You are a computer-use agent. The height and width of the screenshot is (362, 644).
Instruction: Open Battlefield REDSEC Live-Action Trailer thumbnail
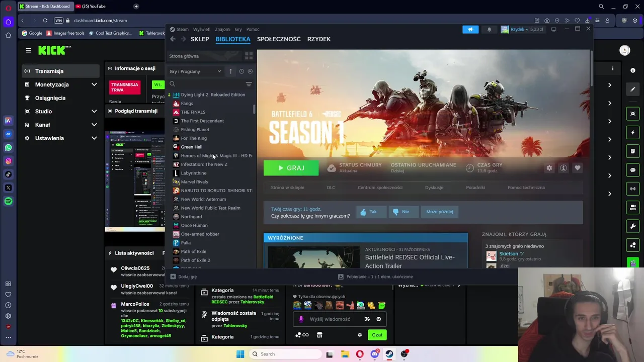pyautogui.click(x=314, y=257)
